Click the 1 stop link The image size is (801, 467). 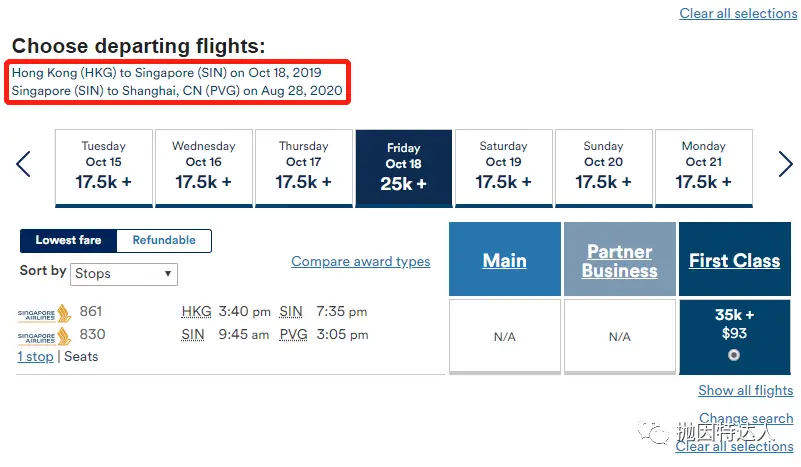35,357
